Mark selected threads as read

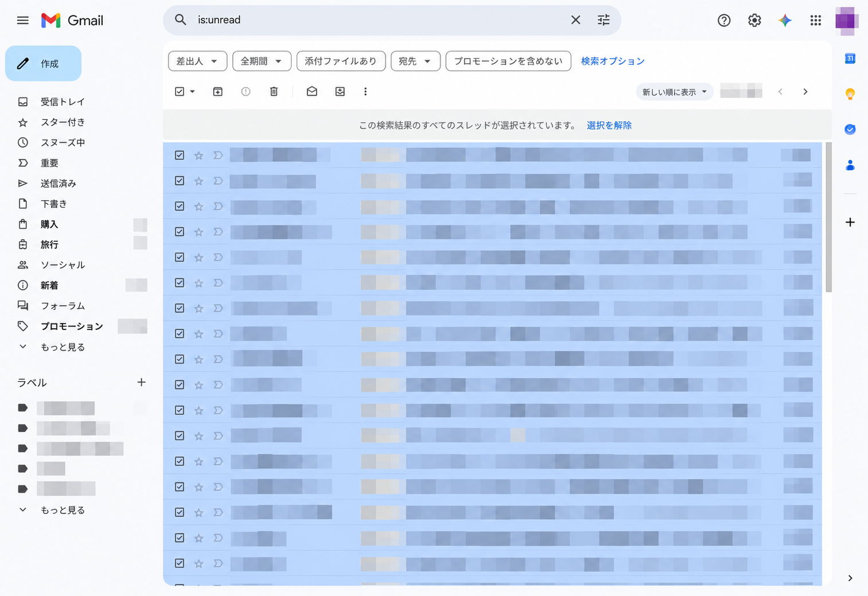click(x=312, y=92)
